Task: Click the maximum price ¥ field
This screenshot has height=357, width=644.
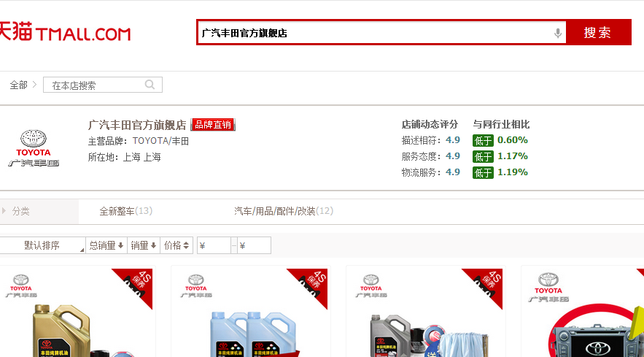Action: tap(254, 245)
